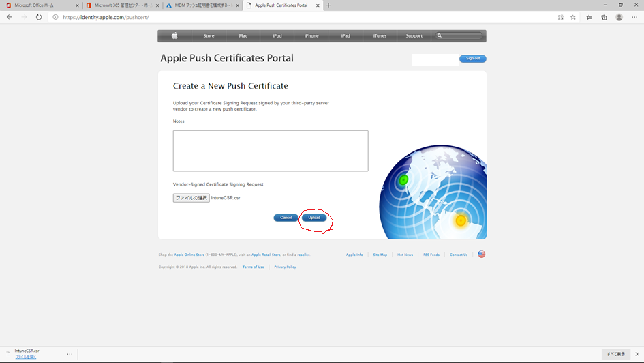644x363 pixels.
Task: Open download options for IntuneCSR.csr
Action: click(x=70, y=354)
